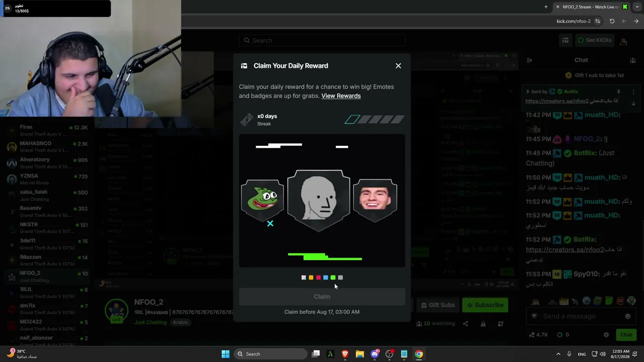Pick the orange color swatch

[x=311, y=278]
